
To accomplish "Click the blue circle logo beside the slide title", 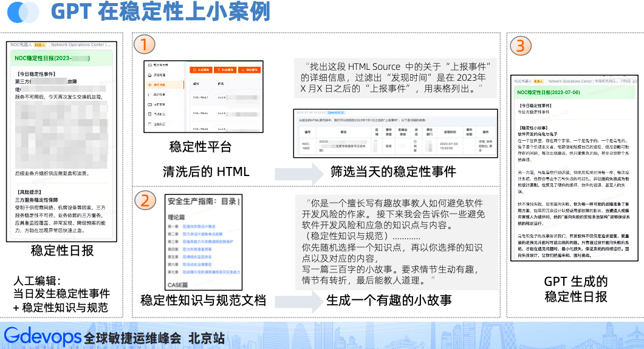I will click(24, 12).
